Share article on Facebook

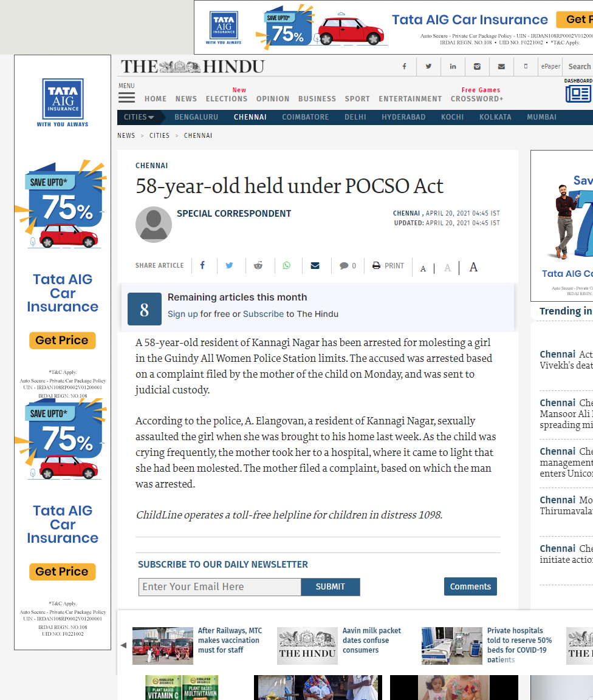tap(202, 266)
